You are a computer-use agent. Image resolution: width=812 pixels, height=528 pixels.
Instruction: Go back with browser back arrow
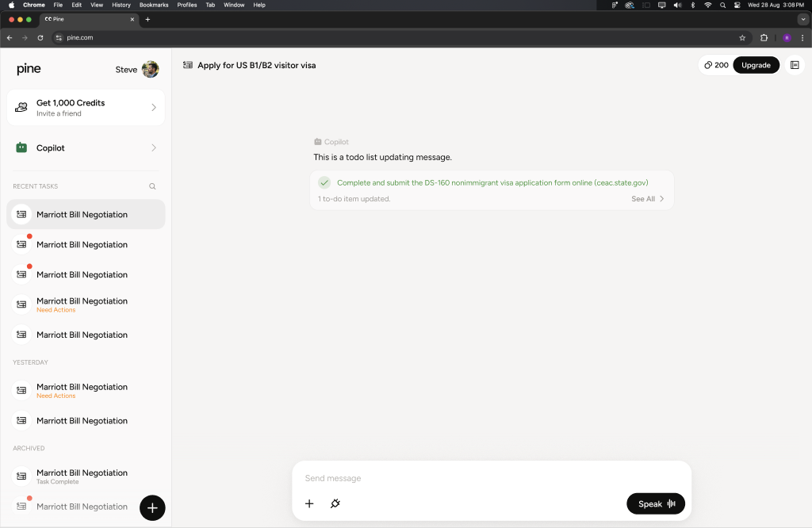tap(10, 38)
